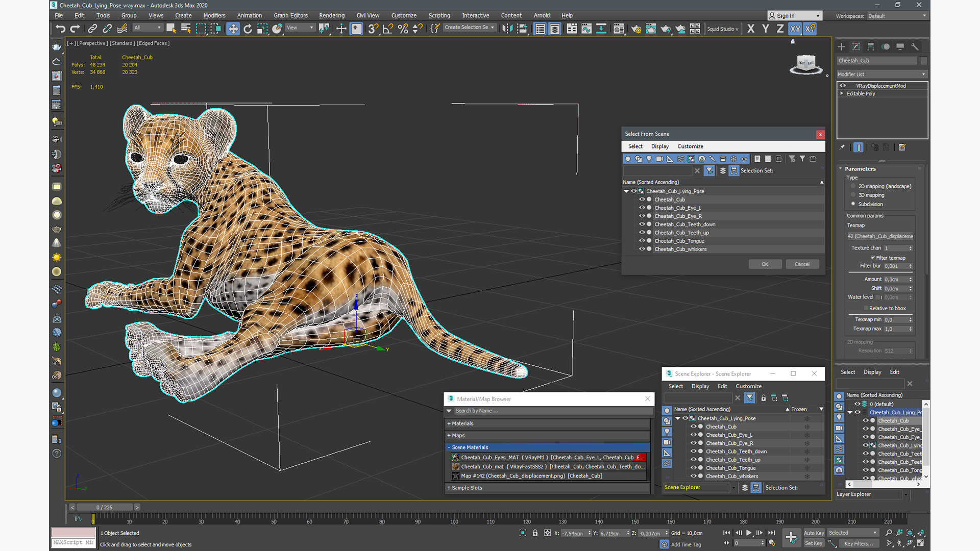Toggle Auto Key mode

coord(814,533)
